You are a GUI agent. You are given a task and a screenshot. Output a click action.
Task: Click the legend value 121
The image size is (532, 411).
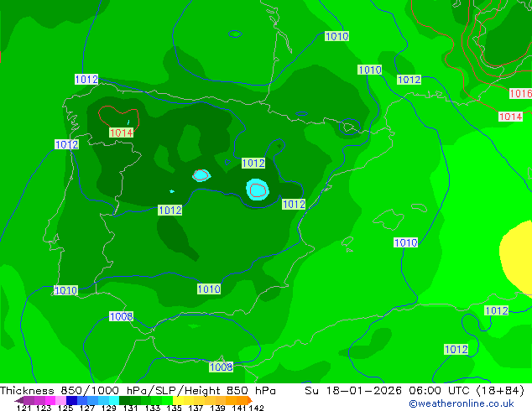click(23, 408)
